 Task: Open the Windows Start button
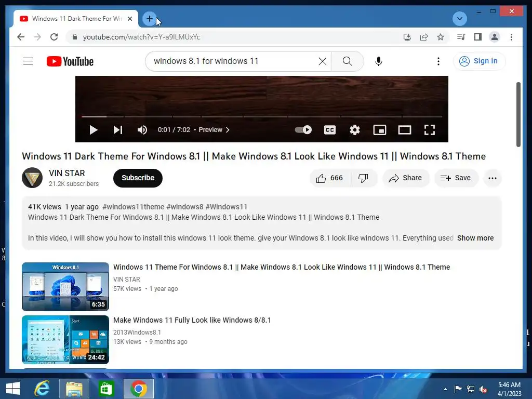[13, 389]
